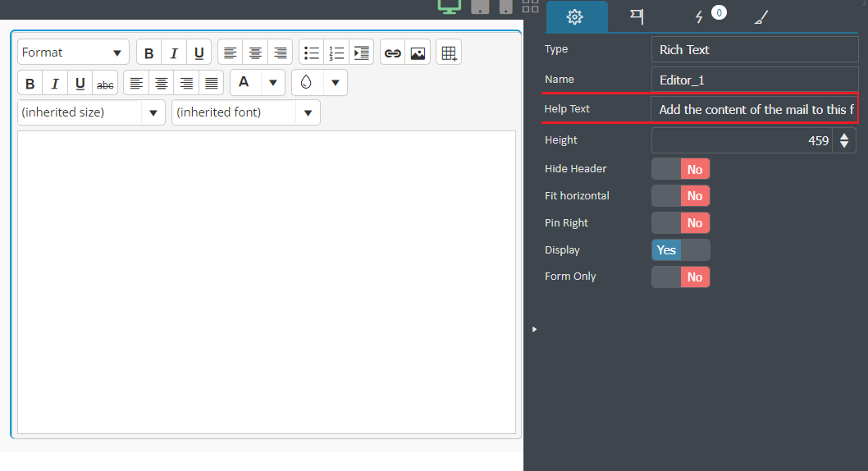Click Bold in the second toolbar row
This screenshot has height=471, width=868.
(30, 83)
